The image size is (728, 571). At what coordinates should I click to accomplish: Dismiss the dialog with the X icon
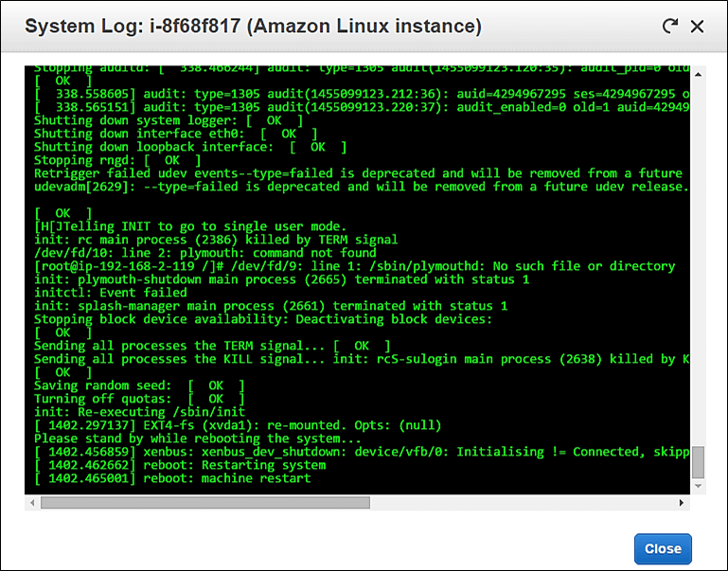pyautogui.click(x=698, y=27)
